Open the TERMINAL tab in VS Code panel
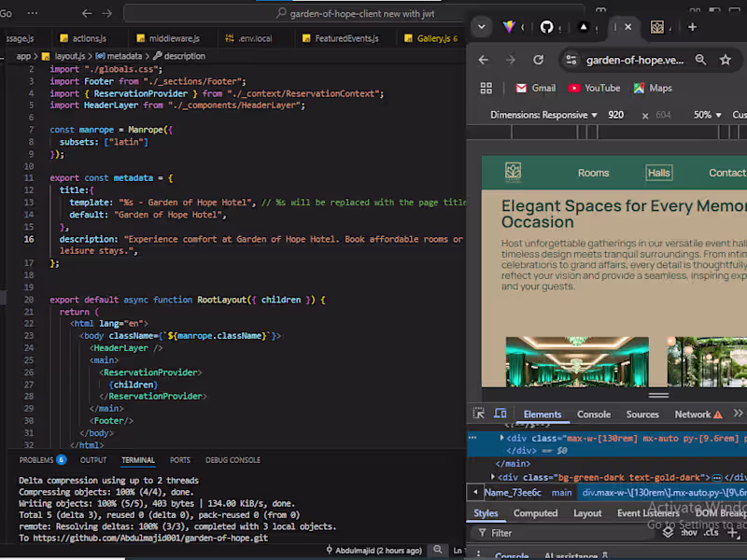747x560 pixels. click(x=138, y=459)
